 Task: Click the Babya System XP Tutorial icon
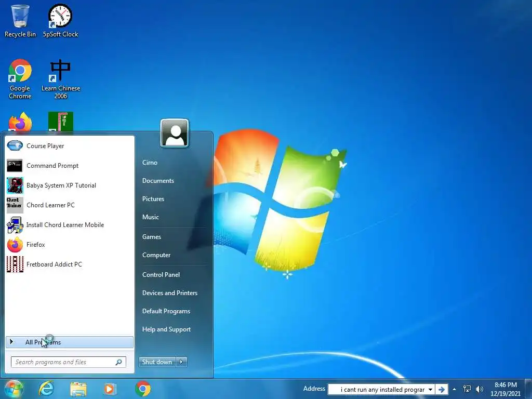[15, 185]
